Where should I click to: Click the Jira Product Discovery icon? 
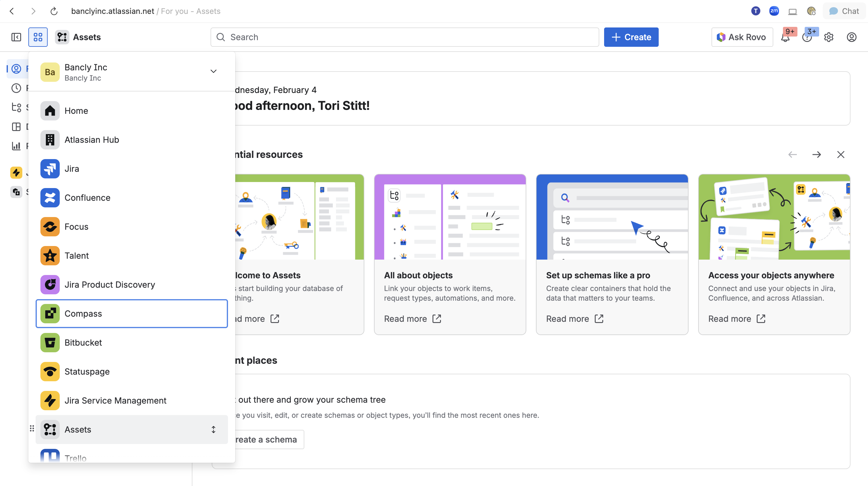[50, 285]
